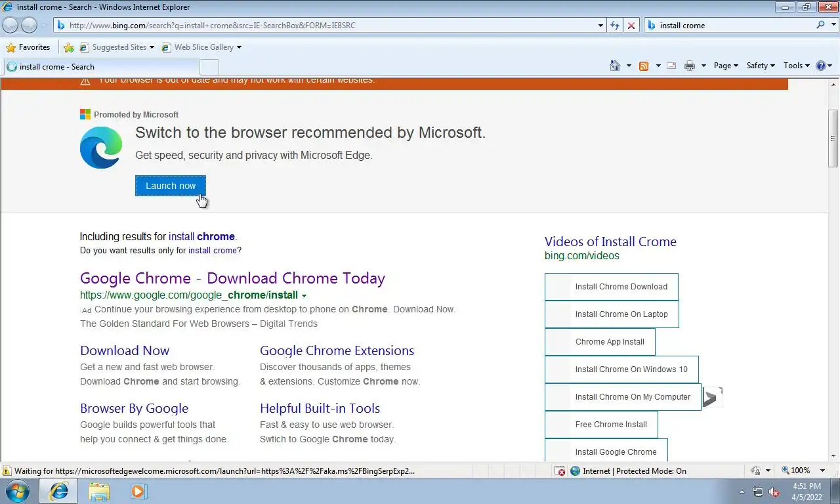Open a new blank tab
Image resolution: width=840 pixels, height=504 pixels.
[x=209, y=67]
